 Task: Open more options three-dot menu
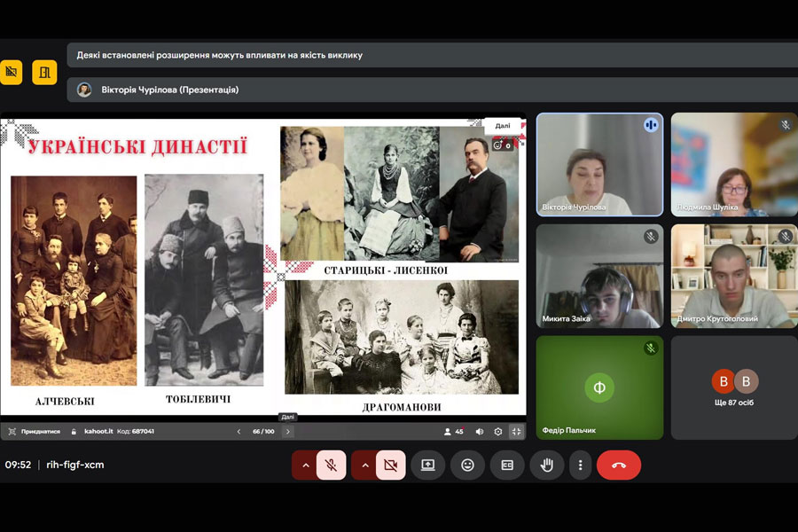[x=581, y=465]
